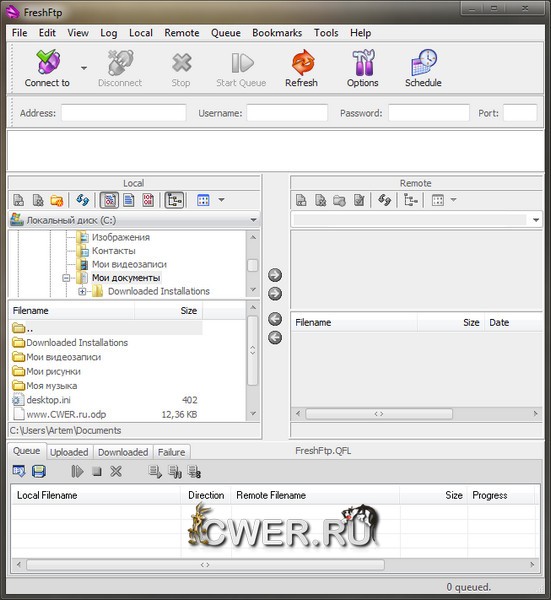Image resolution: width=551 pixels, height=600 pixels.
Task: Click the Address input field
Action: click(124, 113)
